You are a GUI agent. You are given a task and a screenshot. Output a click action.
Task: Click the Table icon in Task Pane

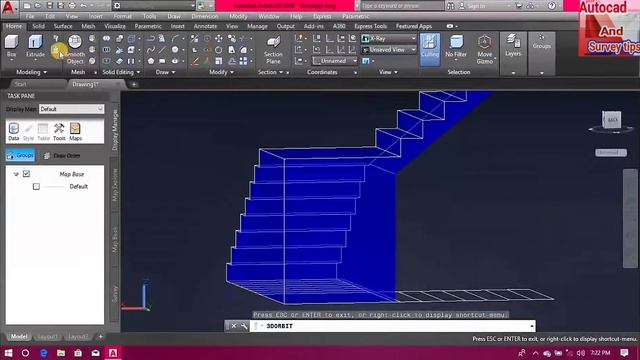[43, 131]
